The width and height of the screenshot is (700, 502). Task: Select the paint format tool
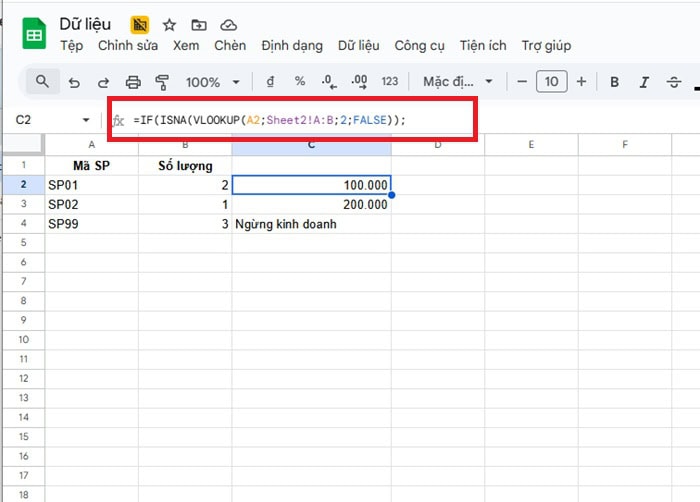click(162, 82)
